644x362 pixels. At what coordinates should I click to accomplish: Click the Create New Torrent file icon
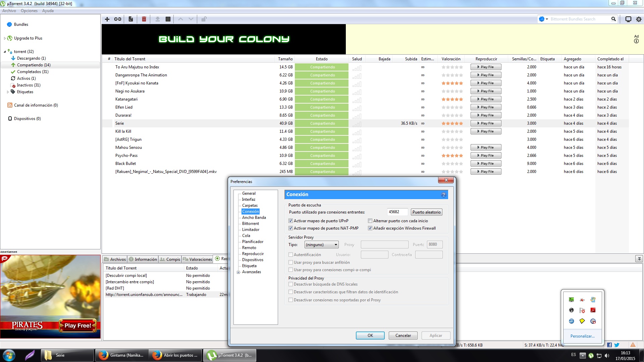pos(131,19)
